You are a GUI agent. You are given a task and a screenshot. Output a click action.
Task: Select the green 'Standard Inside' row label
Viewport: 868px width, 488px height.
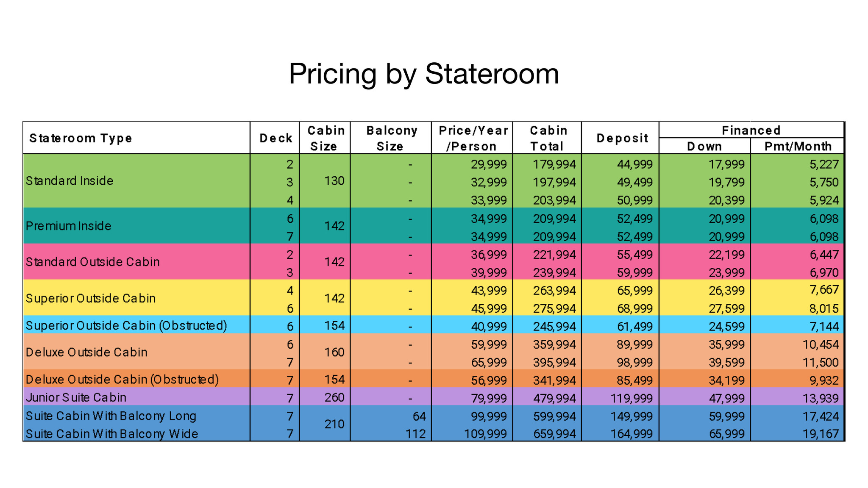pos(70,181)
